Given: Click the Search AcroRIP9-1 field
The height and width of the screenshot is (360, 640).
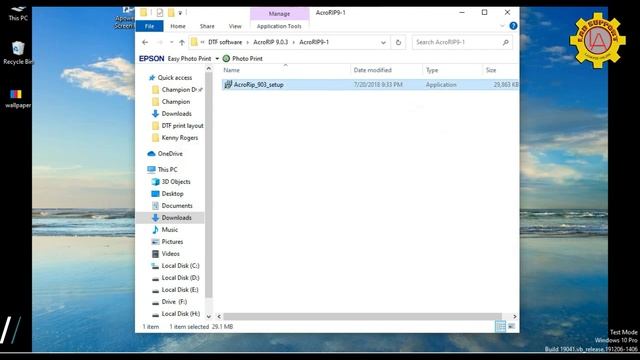Looking at the screenshot, I should pos(462,42).
